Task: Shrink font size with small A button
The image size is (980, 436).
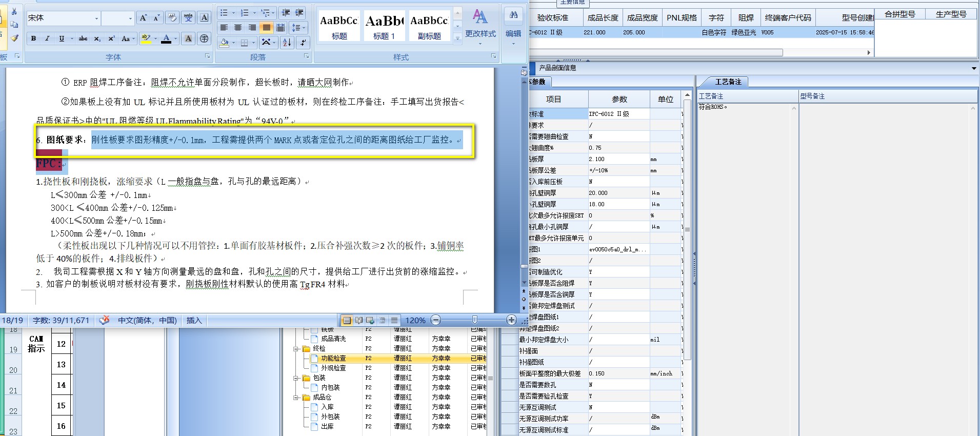Action: click(157, 18)
